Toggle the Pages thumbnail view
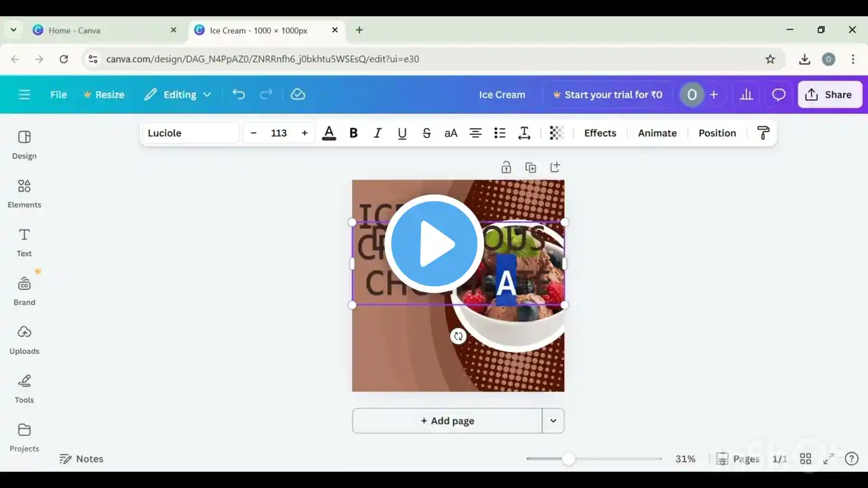 pos(738,459)
